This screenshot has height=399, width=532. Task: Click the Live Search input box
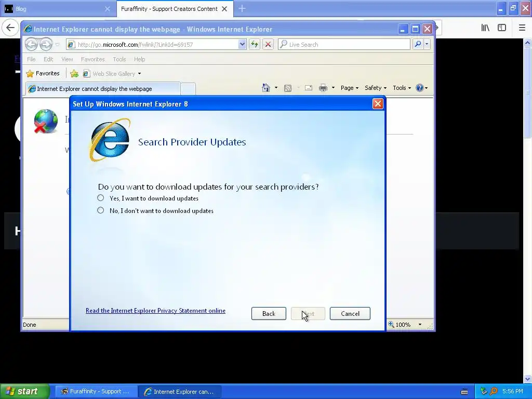click(344, 45)
